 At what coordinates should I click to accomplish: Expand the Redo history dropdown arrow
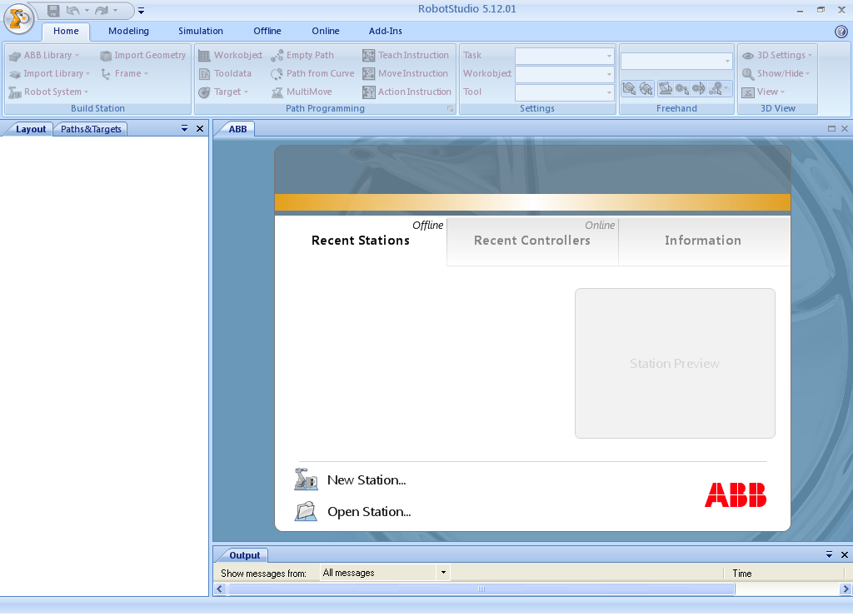[x=115, y=10]
